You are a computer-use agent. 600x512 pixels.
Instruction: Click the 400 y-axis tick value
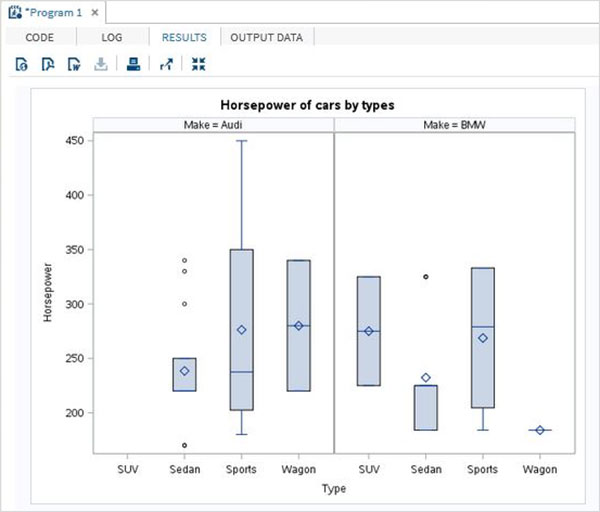pos(74,195)
